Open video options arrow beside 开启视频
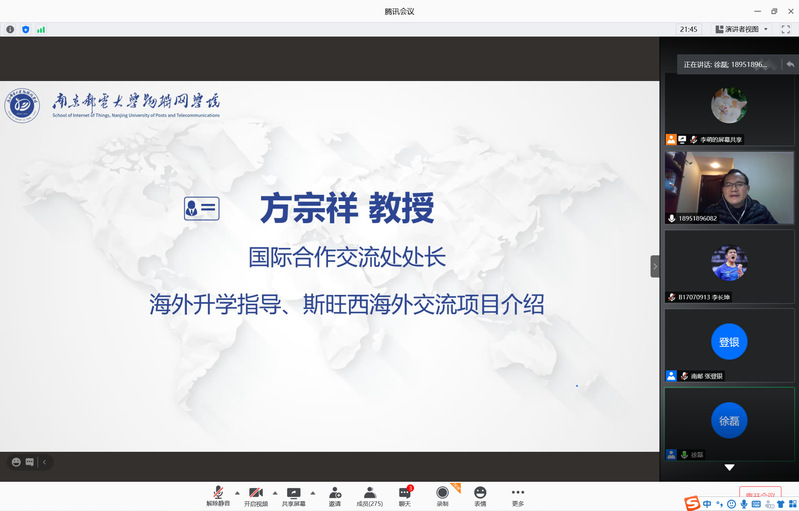 point(275,493)
